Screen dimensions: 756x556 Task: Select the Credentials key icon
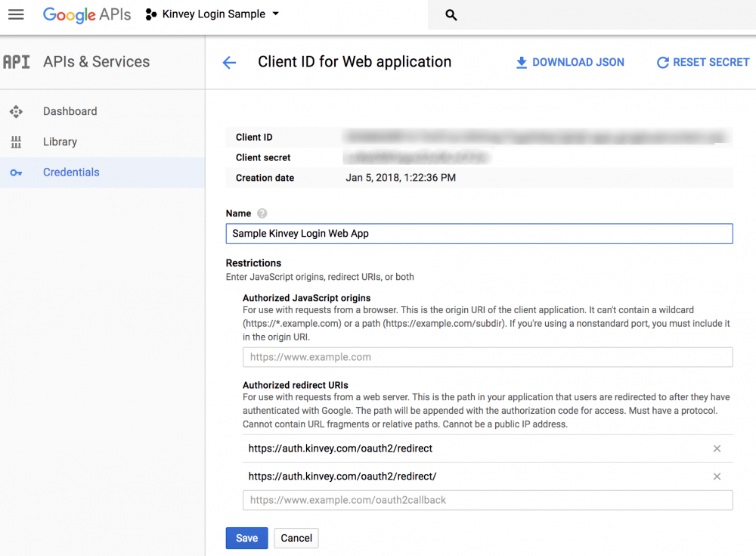pos(16,172)
